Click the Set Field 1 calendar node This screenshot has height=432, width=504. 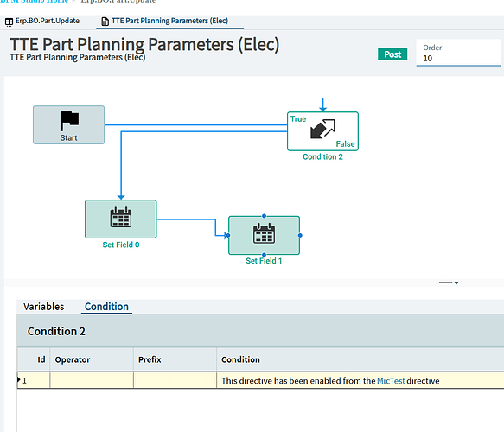coord(264,235)
